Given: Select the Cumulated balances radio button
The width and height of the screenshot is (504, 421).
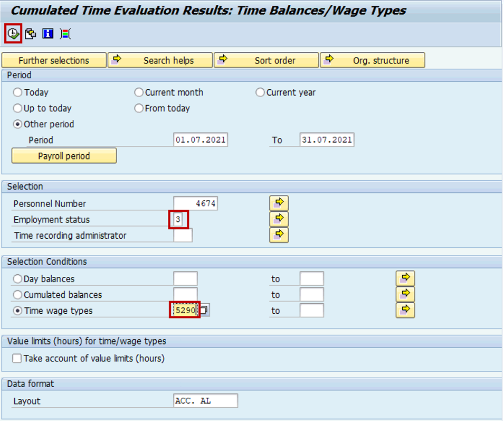Looking at the screenshot, I should point(17,295).
